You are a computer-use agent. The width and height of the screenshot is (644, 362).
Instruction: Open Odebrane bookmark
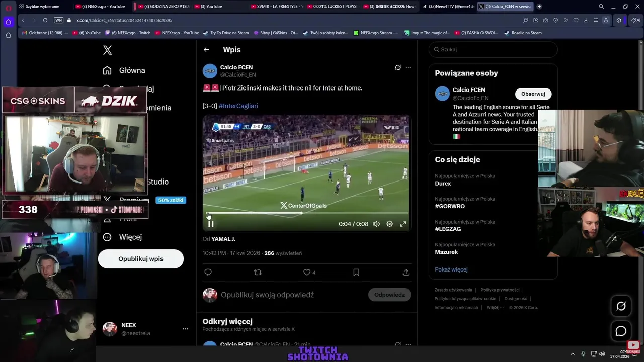pyautogui.click(x=44, y=33)
